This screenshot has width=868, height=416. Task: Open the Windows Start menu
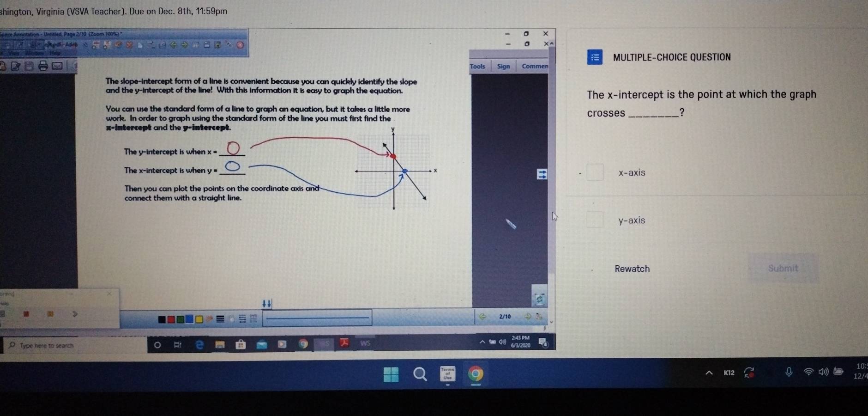(x=391, y=374)
